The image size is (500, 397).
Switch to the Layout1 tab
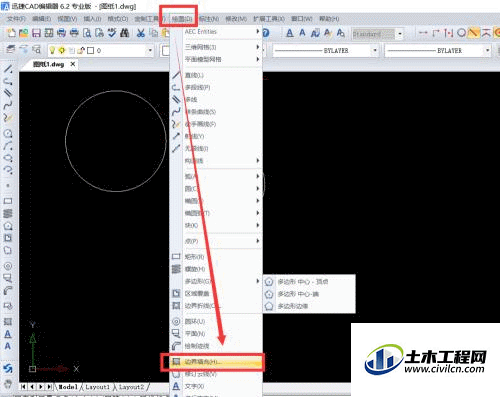pos(97,387)
